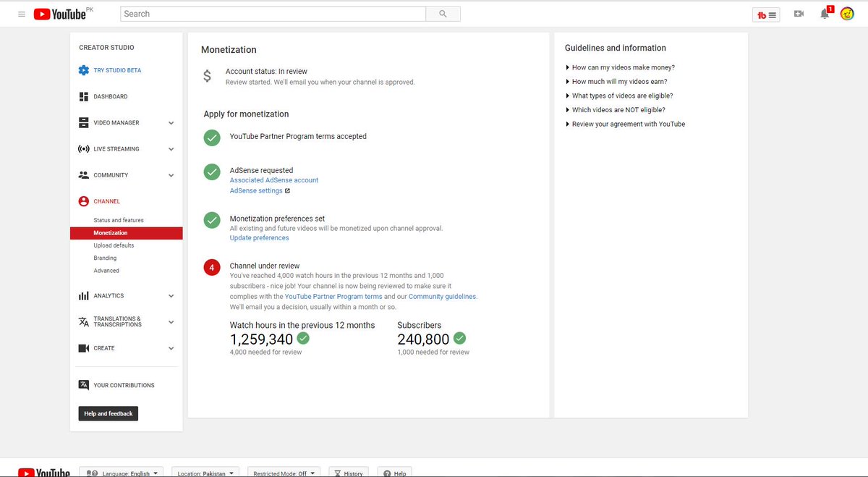Open the account avatar menu
The width and height of the screenshot is (868, 477).
847,14
